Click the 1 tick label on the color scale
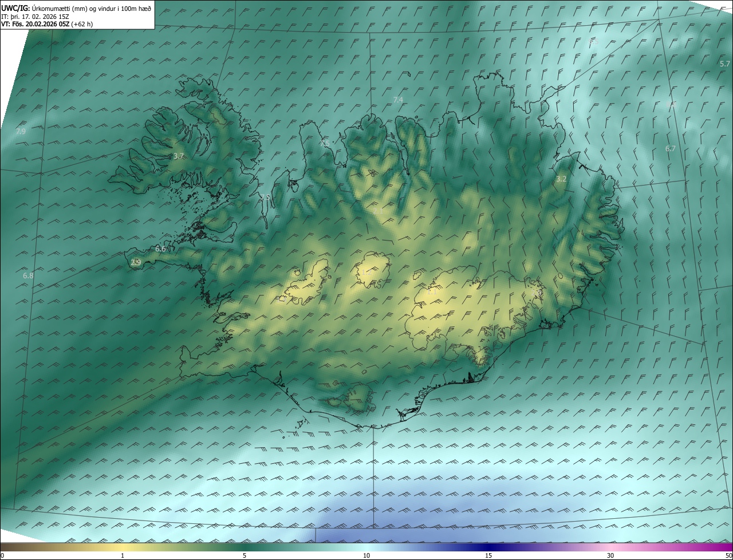733x560 pixels. 123,555
